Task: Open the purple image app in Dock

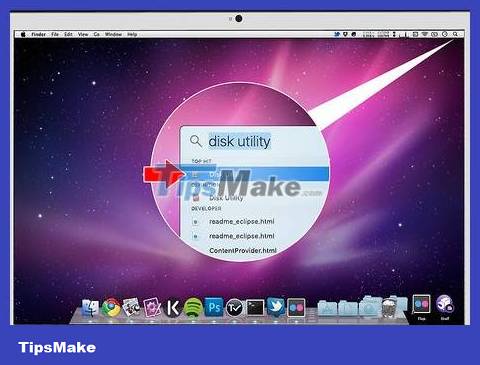Action: point(152,307)
